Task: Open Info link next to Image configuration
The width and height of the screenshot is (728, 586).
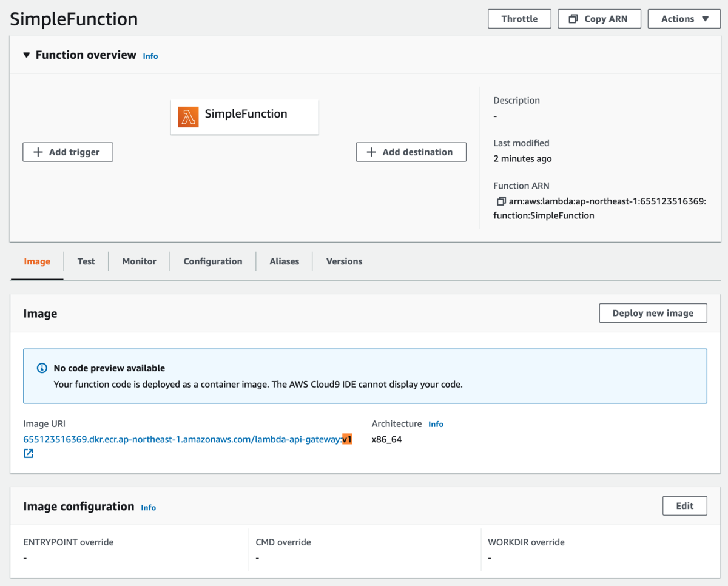Action: point(149,507)
